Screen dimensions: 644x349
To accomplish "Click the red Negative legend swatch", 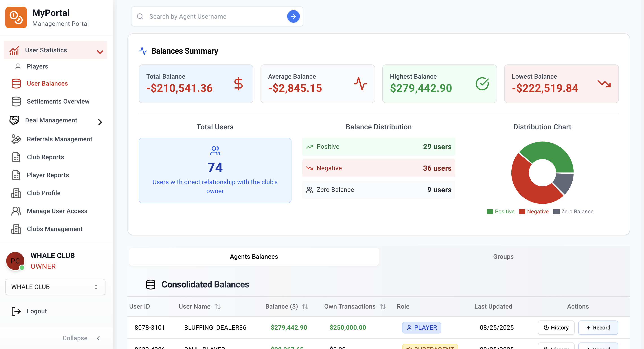I will tap(522, 212).
